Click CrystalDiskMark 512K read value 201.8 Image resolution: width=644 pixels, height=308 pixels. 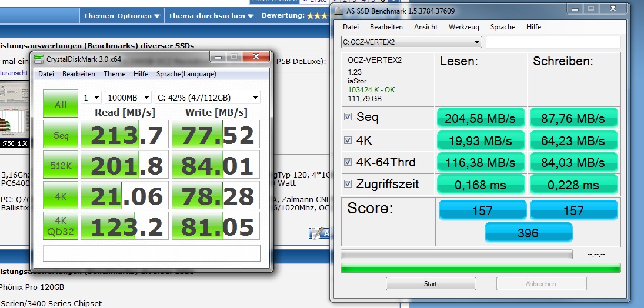click(x=125, y=165)
